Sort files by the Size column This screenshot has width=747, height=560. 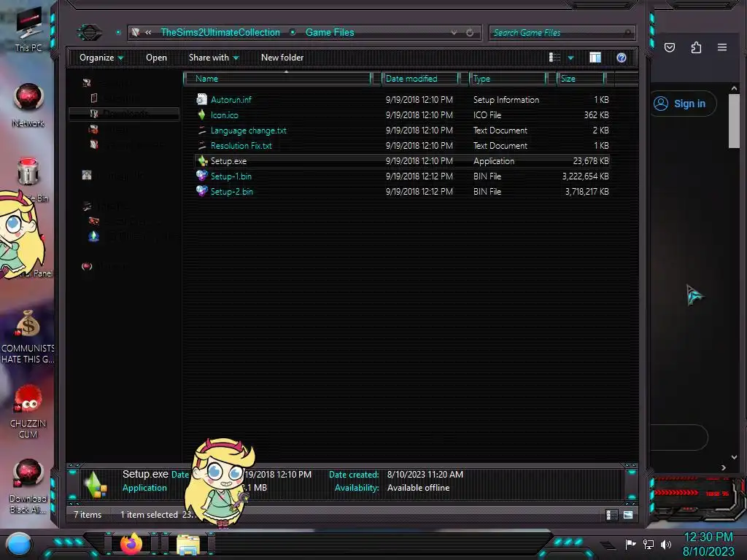(x=581, y=79)
